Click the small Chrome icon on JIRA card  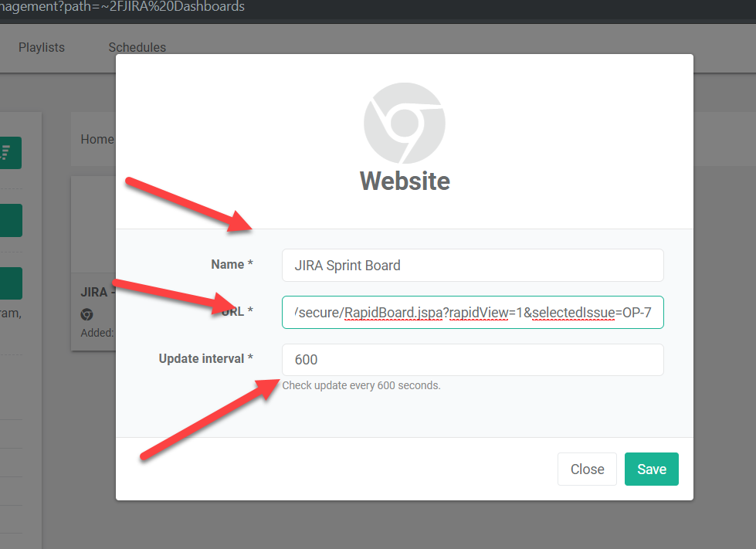tap(86, 315)
